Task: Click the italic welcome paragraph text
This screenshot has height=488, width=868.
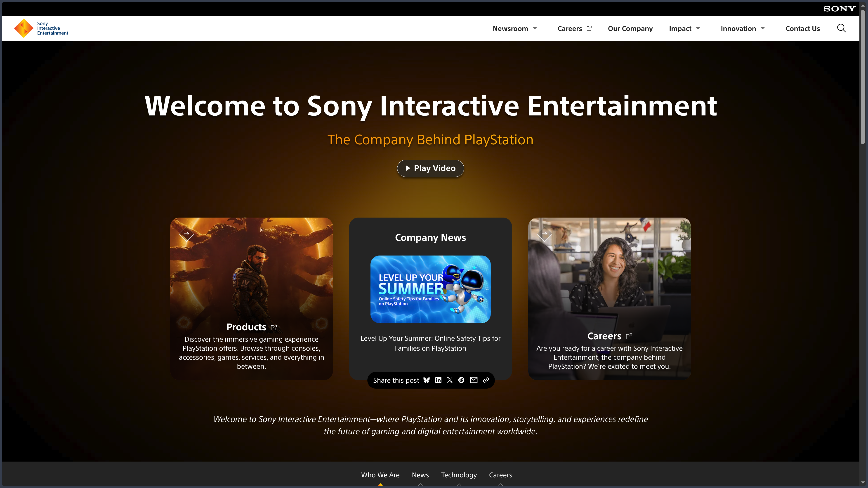Action: (430, 425)
